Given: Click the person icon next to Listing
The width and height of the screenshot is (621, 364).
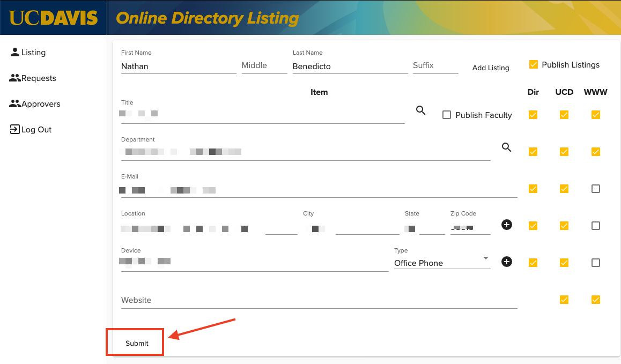Looking at the screenshot, I should coord(15,52).
